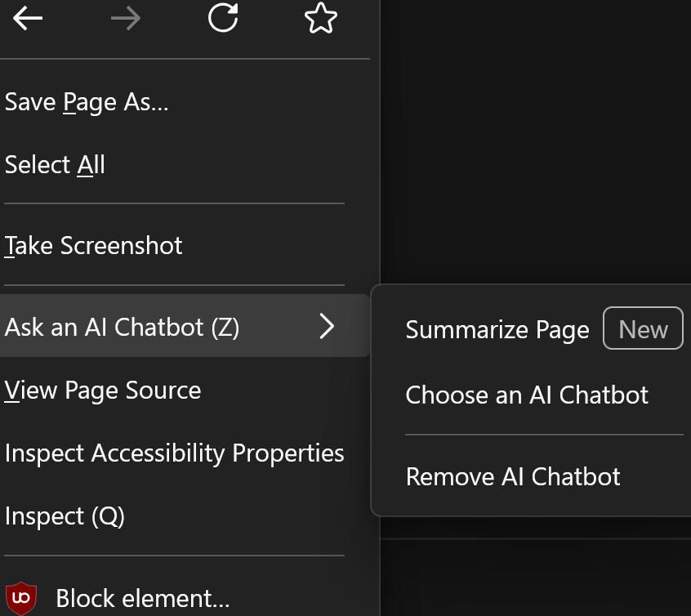Select Take Screenshot from the menu

pos(92,245)
